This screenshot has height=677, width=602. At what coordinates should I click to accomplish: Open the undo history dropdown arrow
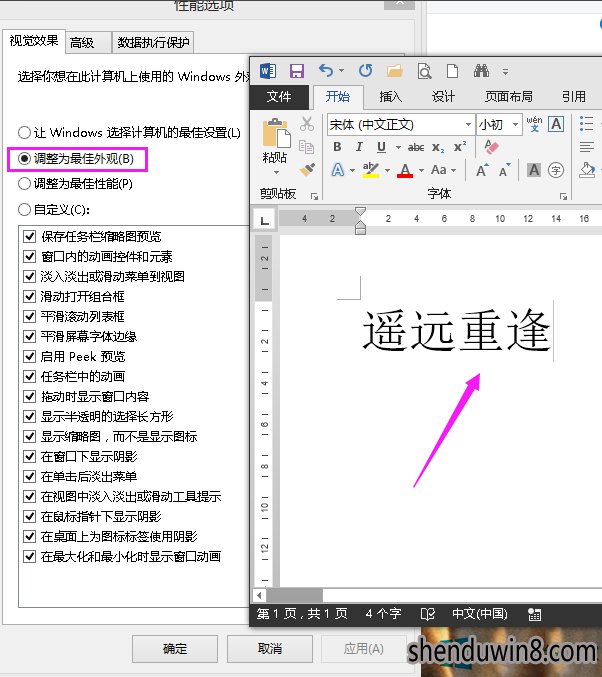(x=341, y=70)
